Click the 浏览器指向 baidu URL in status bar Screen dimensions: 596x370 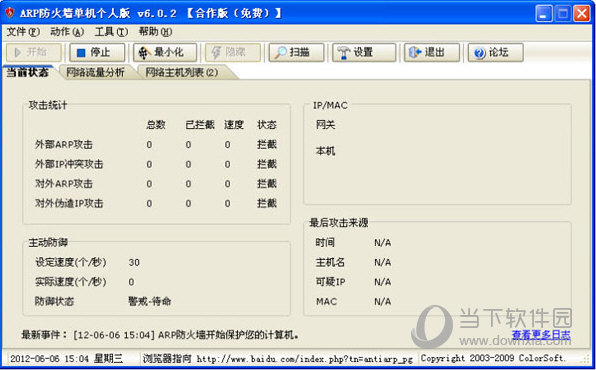click(x=278, y=358)
